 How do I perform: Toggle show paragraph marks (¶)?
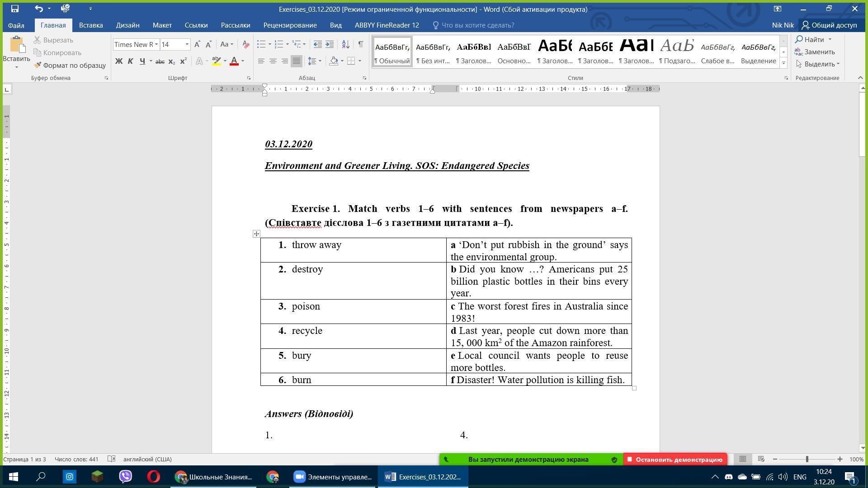click(360, 44)
